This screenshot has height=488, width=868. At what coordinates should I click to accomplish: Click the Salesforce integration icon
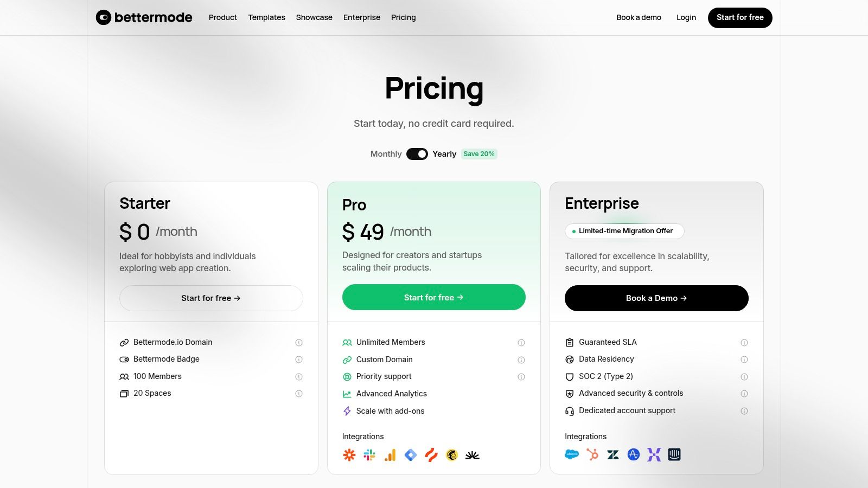tap(572, 454)
